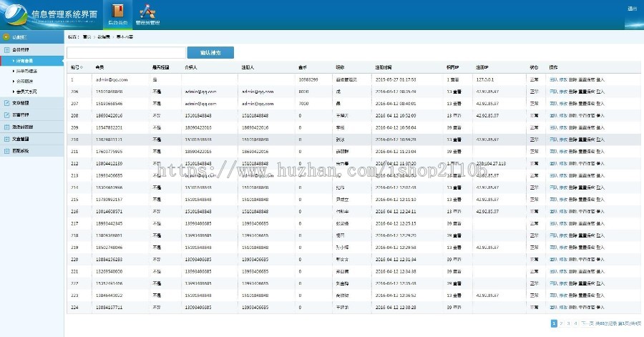Image resolution: width=644 pixels, height=337 pixels.
Task: Open 管理员管理 pencil-ruler icon in header
Action: tap(147, 11)
